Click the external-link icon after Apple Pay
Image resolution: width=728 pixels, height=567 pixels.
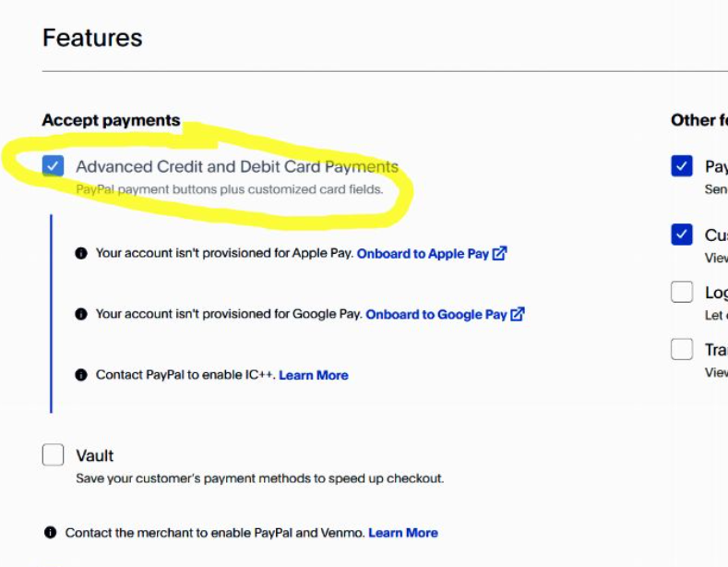[499, 253]
